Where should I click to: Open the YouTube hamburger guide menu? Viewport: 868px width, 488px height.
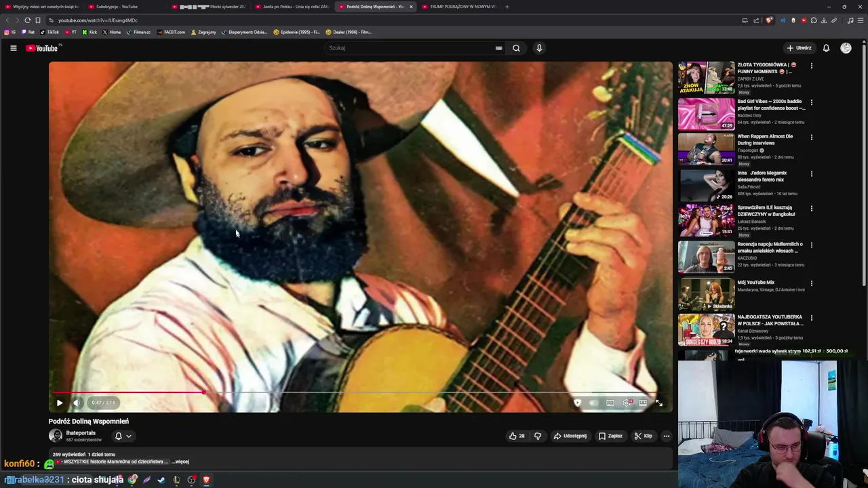(x=13, y=48)
